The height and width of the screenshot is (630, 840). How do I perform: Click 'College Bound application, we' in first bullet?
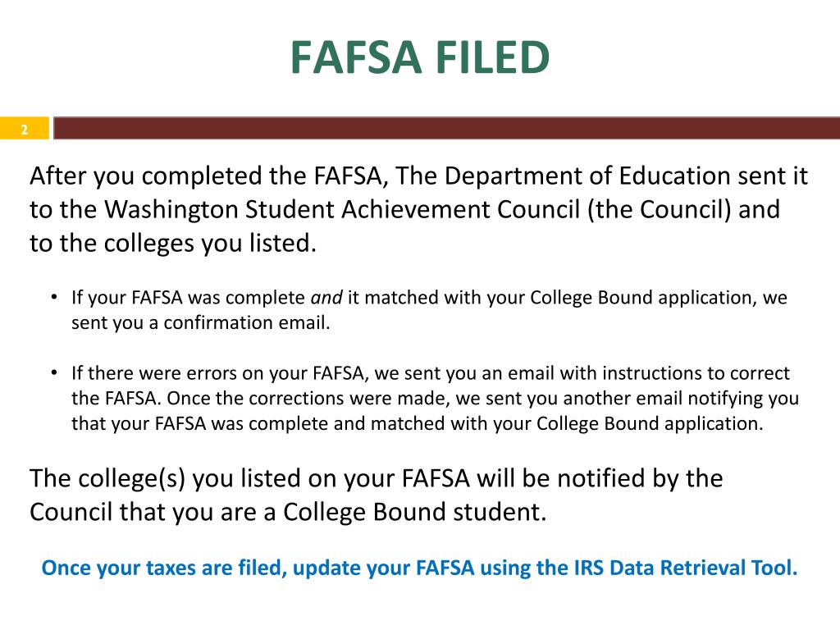(x=659, y=298)
